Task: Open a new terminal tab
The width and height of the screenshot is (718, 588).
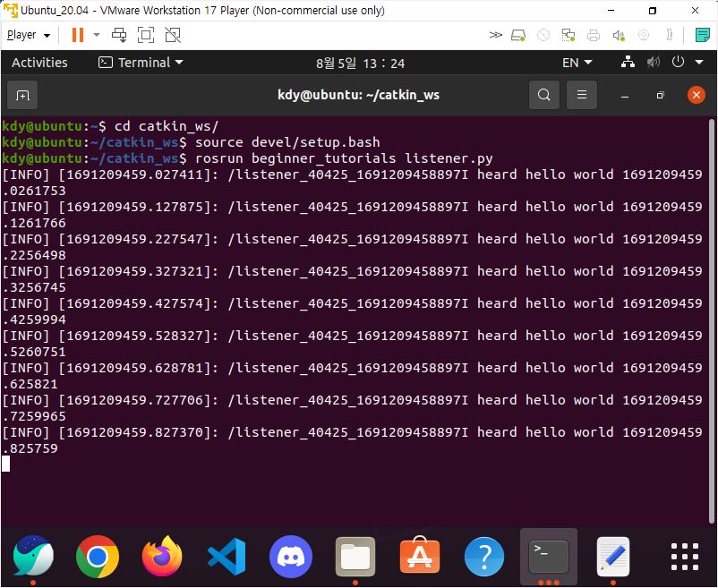Action: (x=22, y=95)
